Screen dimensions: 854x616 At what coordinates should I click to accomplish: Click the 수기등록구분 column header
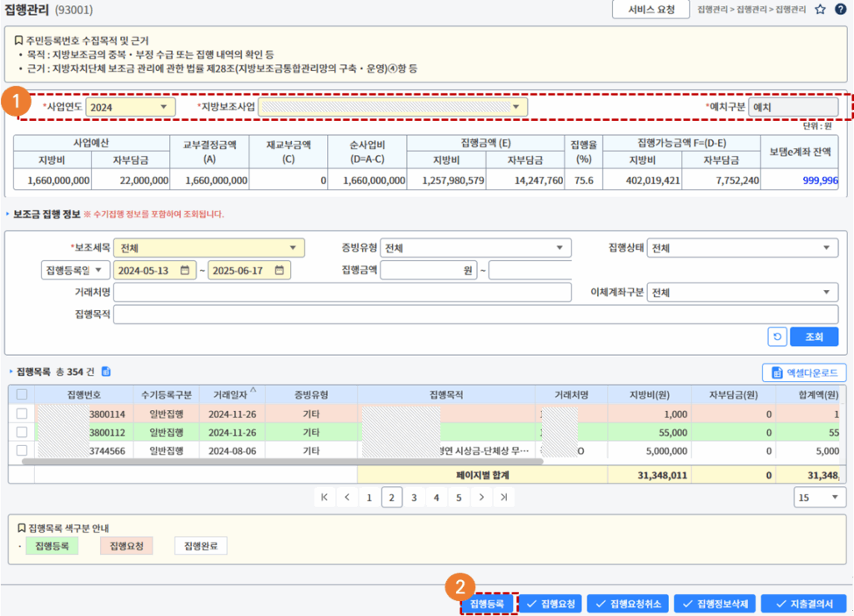click(x=166, y=394)
